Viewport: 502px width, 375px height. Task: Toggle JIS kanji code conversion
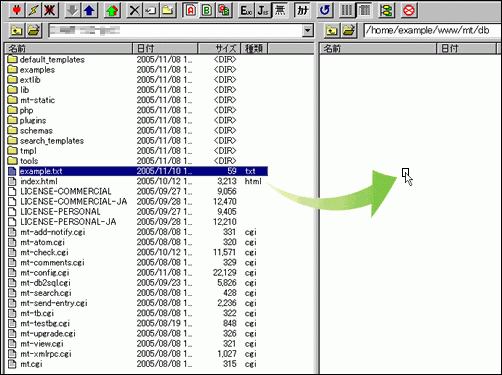tap(263, 10)
